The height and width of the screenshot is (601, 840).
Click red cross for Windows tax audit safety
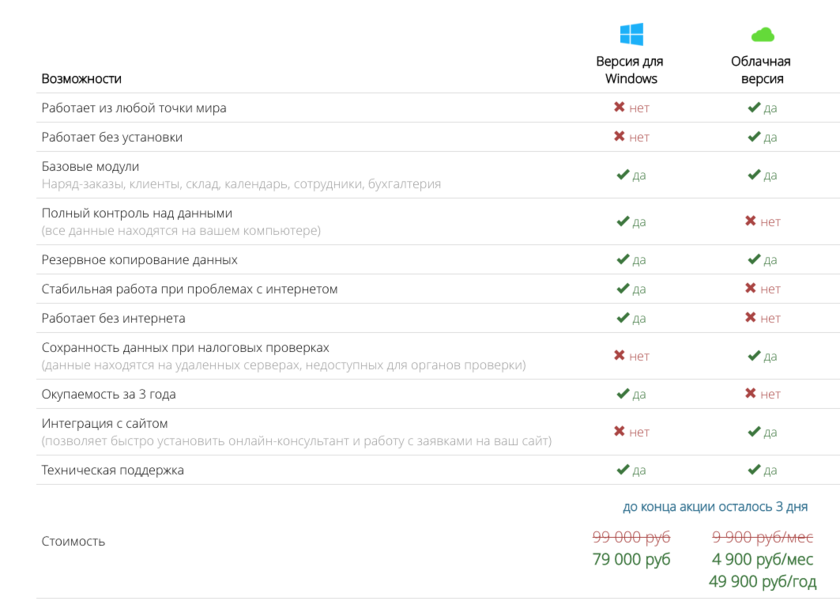pyautogui.click(x=620, y=356)
